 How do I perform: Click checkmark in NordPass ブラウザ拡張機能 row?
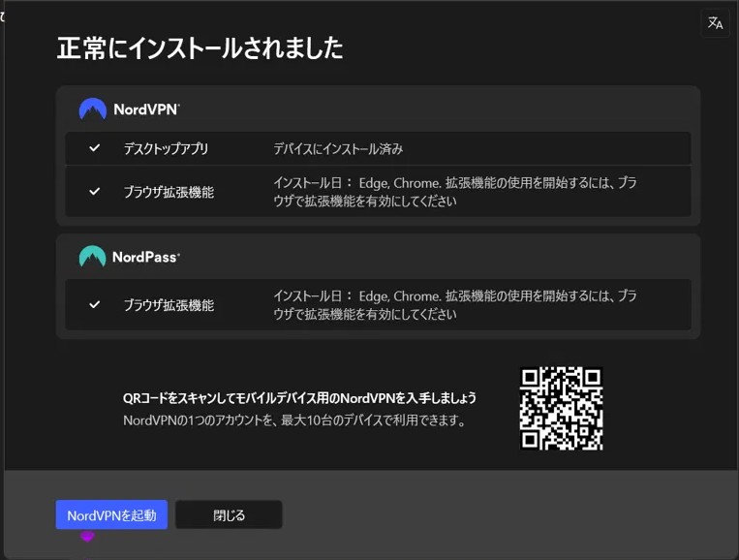point(95,304)
